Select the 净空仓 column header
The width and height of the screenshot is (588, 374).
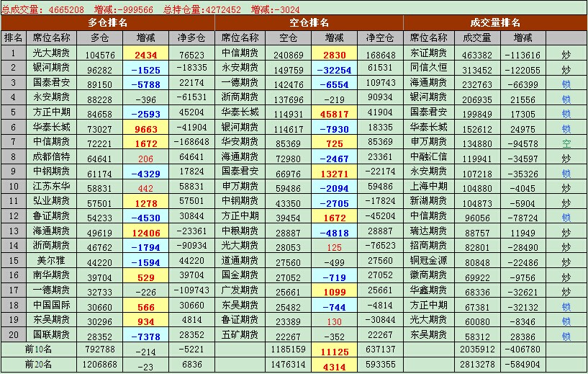coord(380,38)
